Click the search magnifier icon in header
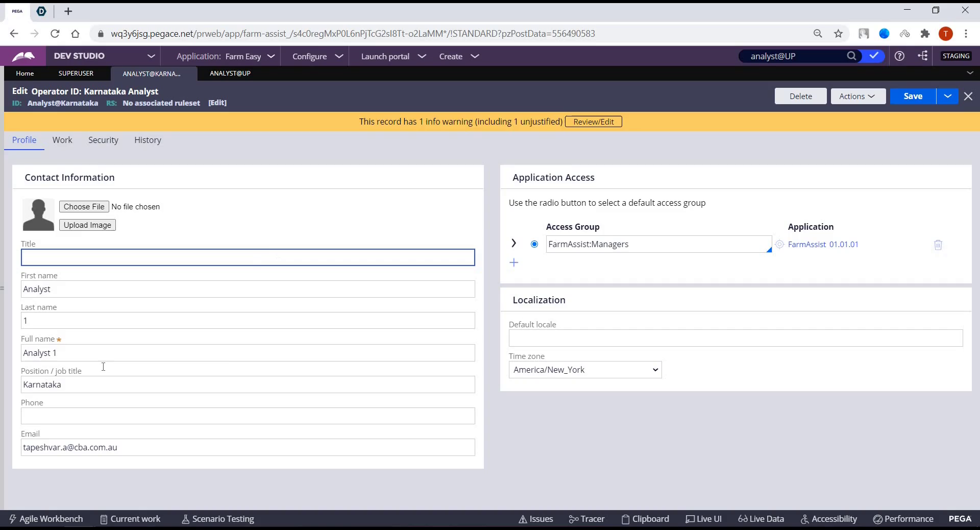The height and width of the screenshot is (530, 980). coord(851,56)
